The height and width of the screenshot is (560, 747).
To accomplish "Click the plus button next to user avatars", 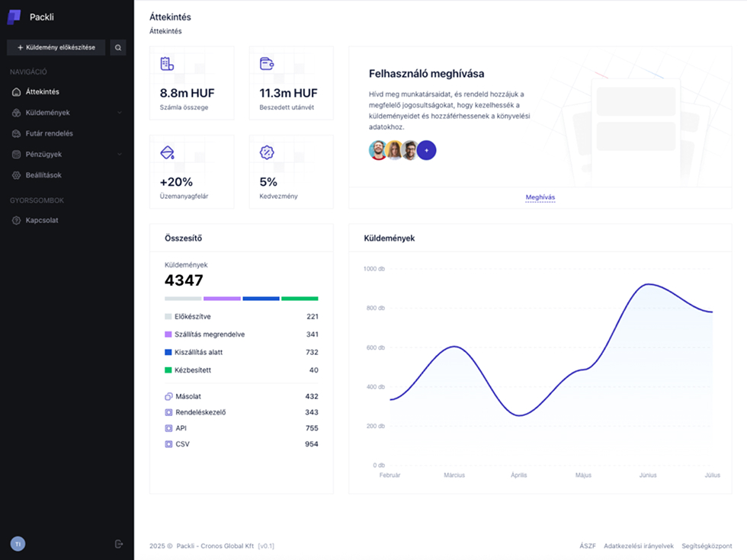I will pos(427,151).
